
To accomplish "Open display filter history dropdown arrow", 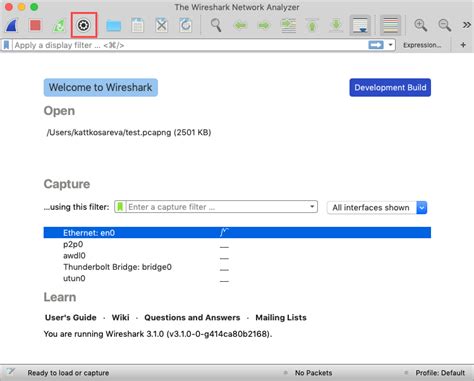I will coord(390,45).
